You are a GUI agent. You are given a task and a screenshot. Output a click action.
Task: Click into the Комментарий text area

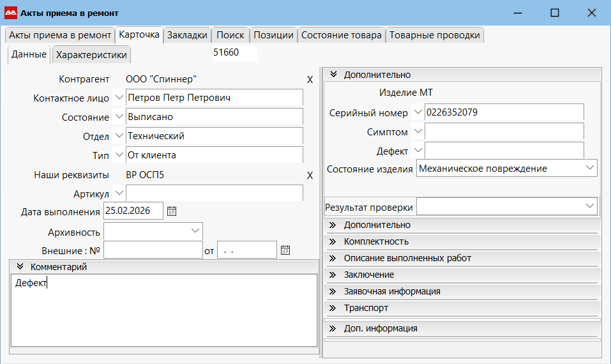coord(164,313)
